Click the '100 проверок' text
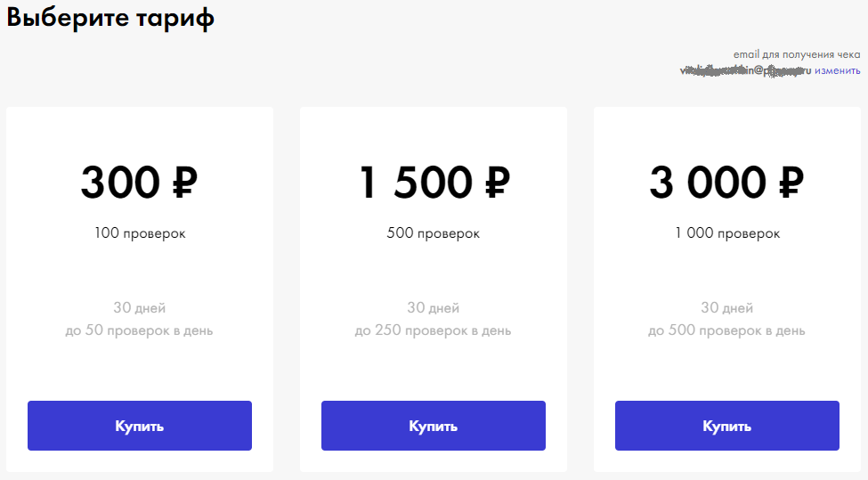868x480 pixels. tap(140, 233)
